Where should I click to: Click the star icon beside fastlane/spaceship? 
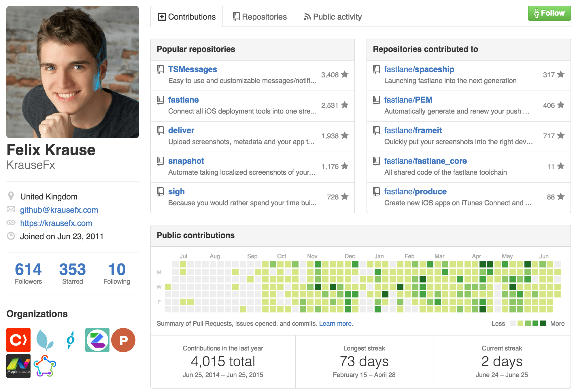click(561, 75)
